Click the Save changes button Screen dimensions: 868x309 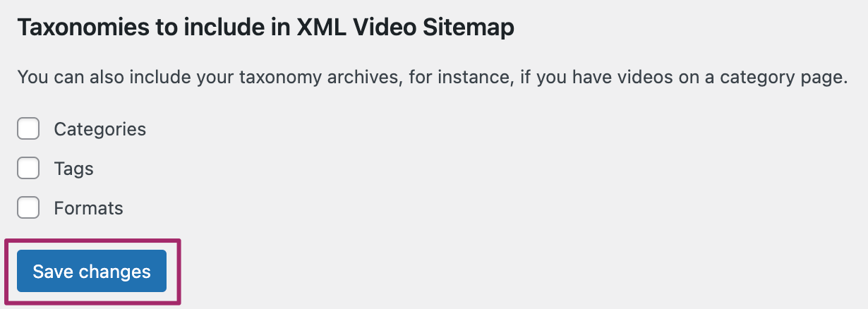(92, 272)
